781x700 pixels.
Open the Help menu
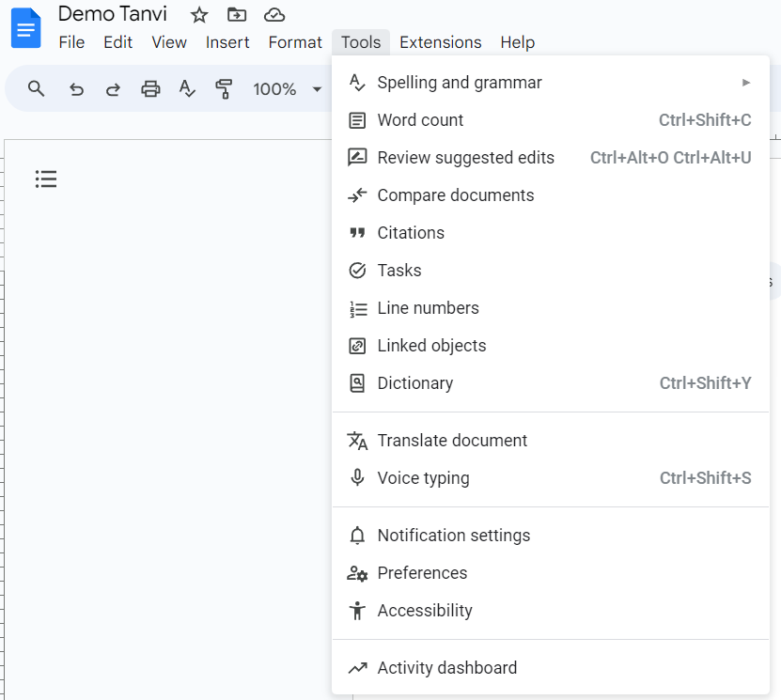(518, 42)
